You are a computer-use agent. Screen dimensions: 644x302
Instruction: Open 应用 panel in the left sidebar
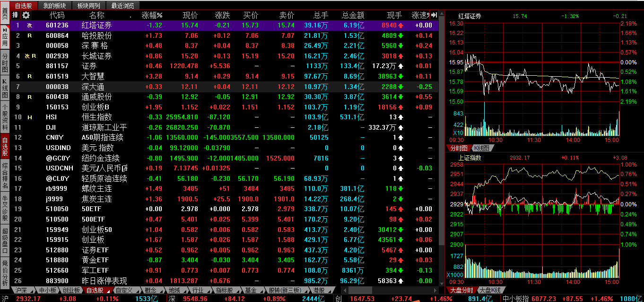tap(5, 36)
